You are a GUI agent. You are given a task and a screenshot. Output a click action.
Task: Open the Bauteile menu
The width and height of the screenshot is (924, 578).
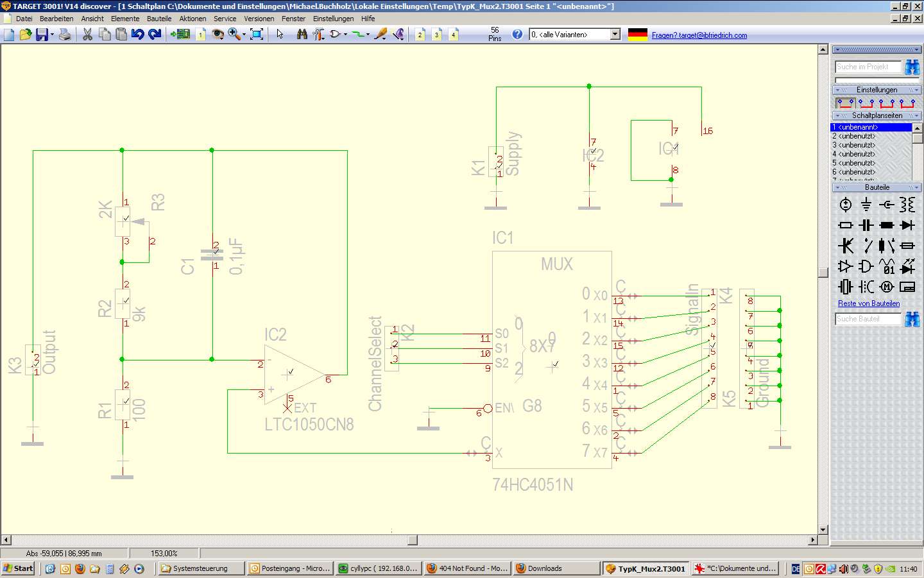[159, 19]
